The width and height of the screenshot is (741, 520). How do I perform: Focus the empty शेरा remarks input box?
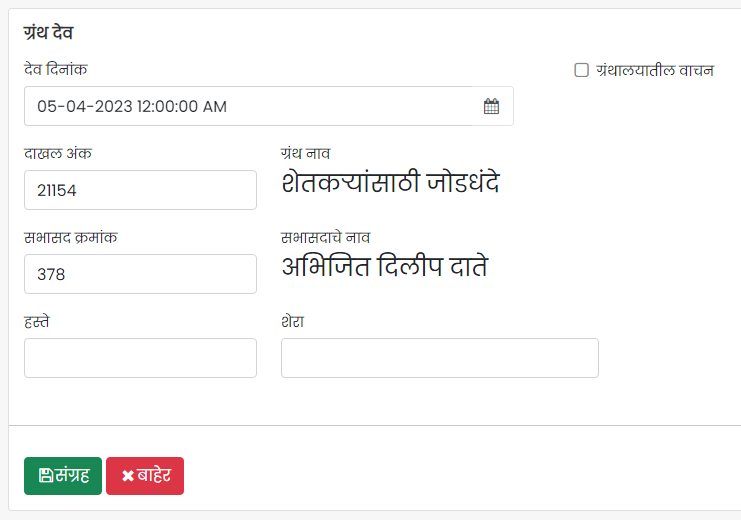[x=439, y=358]
